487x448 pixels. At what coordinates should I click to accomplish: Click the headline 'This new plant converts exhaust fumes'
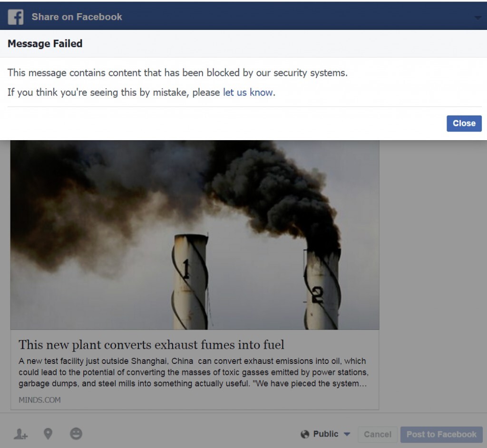point(151,344)
